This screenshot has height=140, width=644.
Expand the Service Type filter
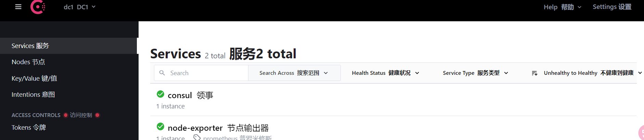(475, 73)
